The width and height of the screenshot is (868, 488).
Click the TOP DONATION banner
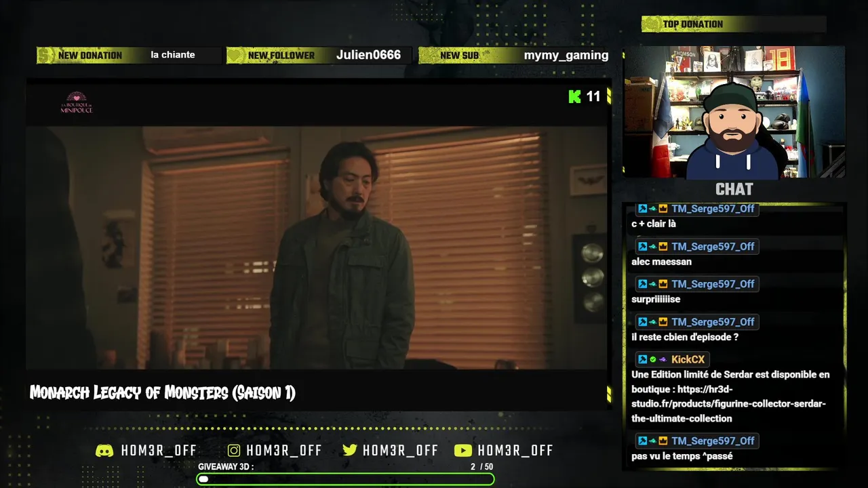[x=734, y=24]
